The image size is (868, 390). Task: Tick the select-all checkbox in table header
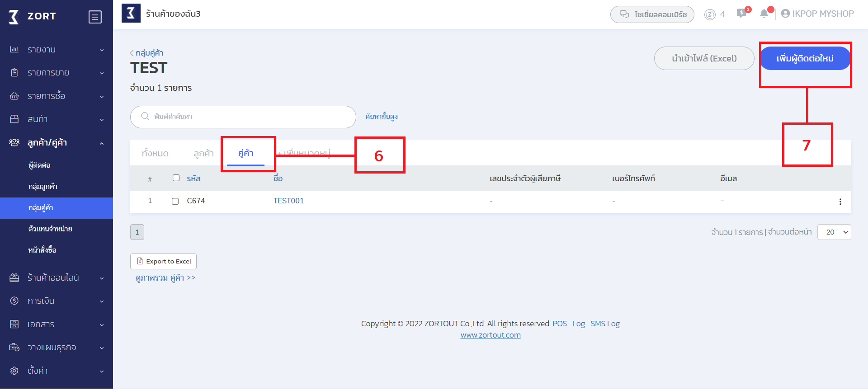(x=176, y=178)
